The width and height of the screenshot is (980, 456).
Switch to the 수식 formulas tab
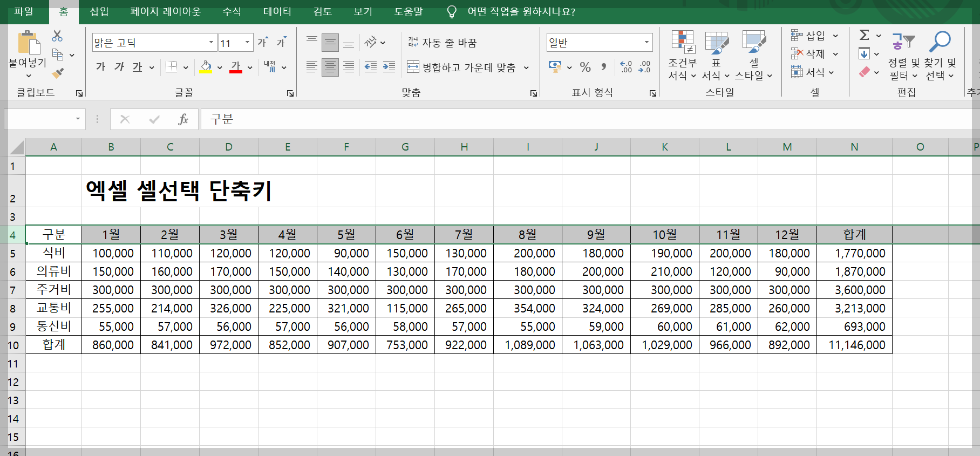(x=232, y=11)
